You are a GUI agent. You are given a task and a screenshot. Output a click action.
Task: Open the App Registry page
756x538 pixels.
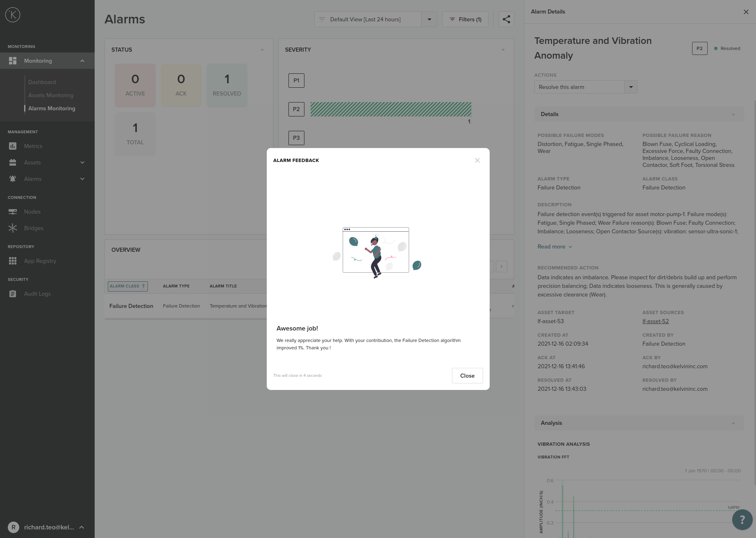[x=40, y=261]
